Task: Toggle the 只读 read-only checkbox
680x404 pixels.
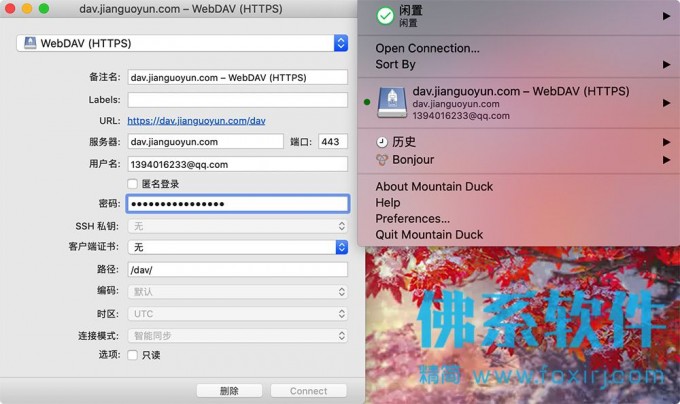Action: [x=132, y=355]
